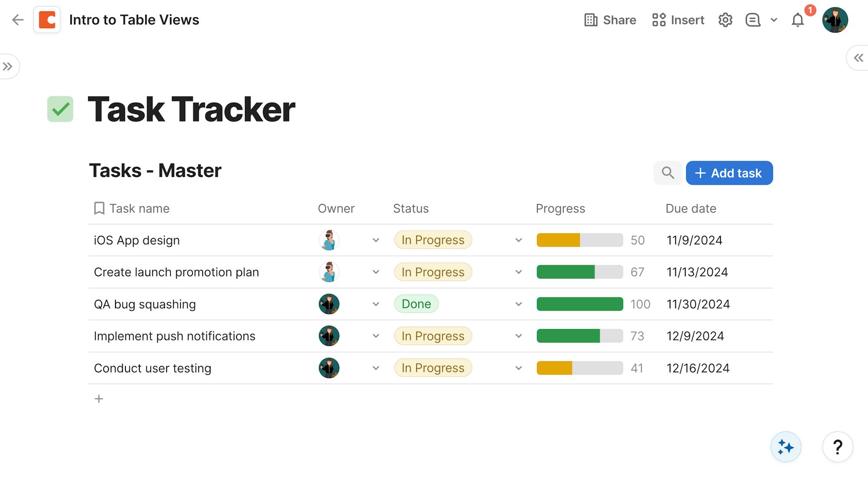Open the Insert menu

click(x=678, y=20)
